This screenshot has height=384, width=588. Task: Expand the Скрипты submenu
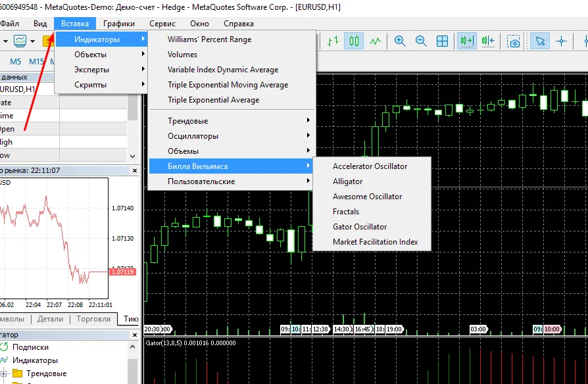tap(101, 85)
